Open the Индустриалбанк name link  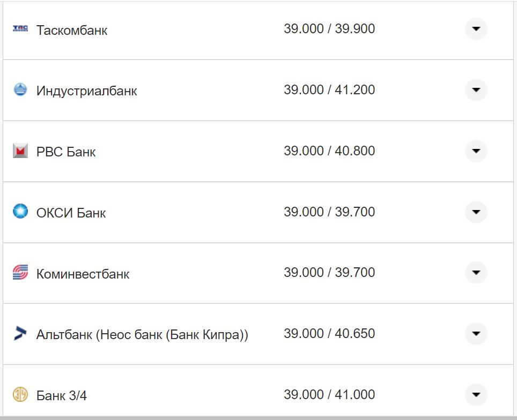point(86,91)
